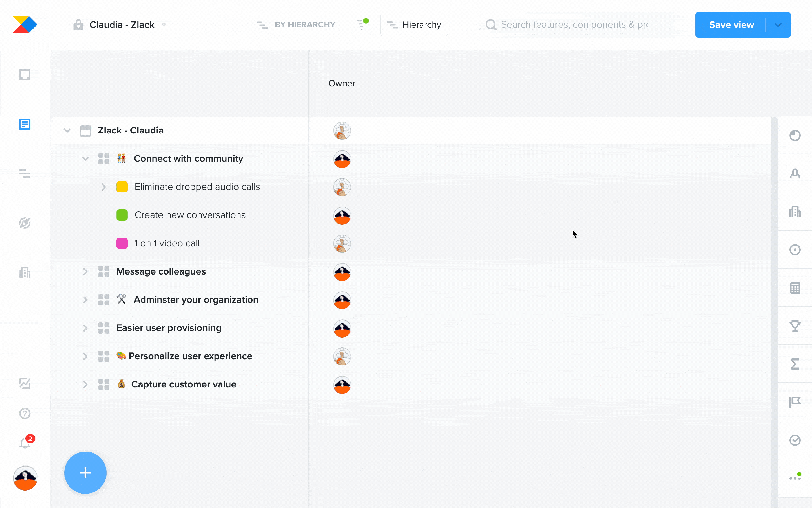Click pink status swatch of 1 on 1 video call
This screenshot has width=812, height=508.
tap(122, 243)
